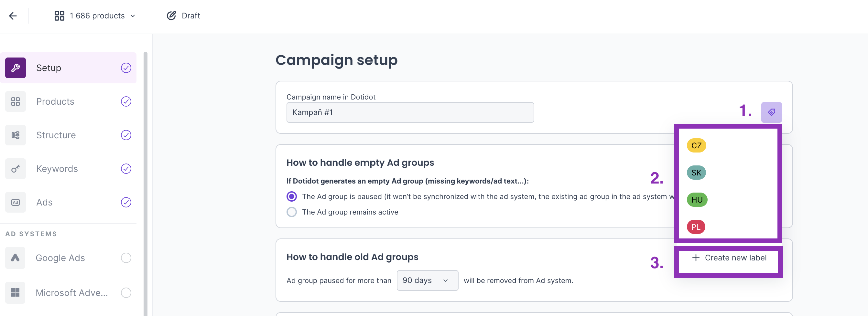Viewport: 868px width, 316px height.
Task: Click the Keywords key icon
Action: 16,169
